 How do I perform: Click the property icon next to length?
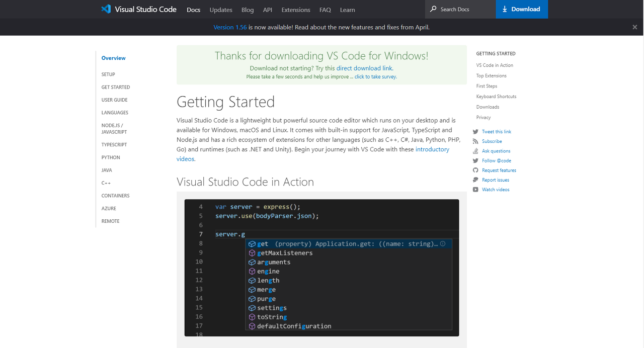pyautogui.click(x=253, y=281)
